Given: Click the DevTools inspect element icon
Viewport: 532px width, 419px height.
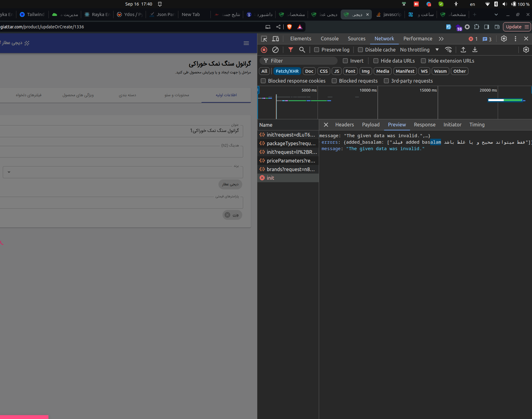Looking at the screenshot, I should (x=264, y=39).
